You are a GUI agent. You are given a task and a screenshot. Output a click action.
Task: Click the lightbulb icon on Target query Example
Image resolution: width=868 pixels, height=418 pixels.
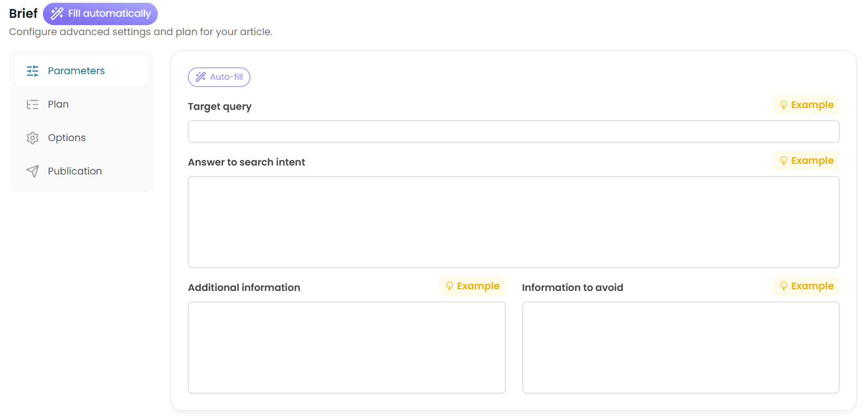784,105
